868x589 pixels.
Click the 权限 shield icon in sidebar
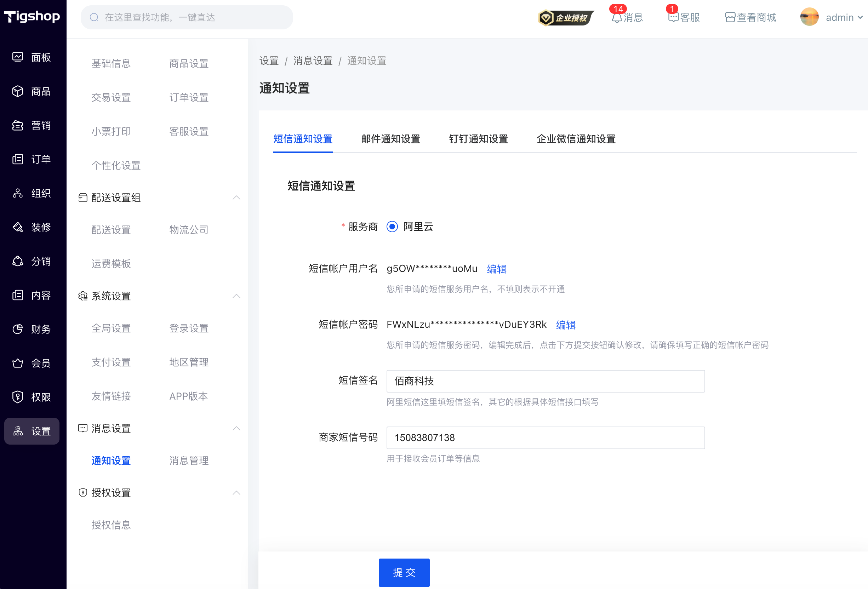tap(18, 397)
